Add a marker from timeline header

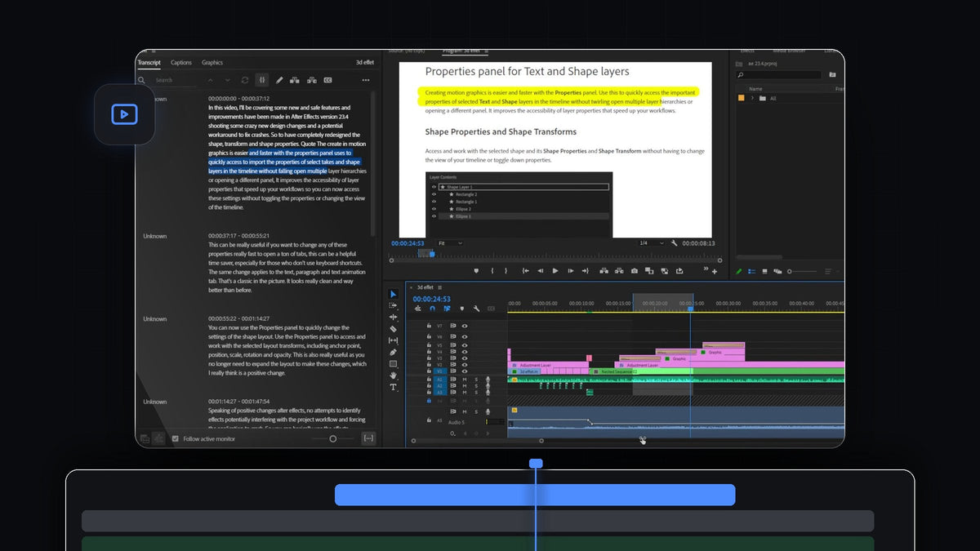click(462, 309)
